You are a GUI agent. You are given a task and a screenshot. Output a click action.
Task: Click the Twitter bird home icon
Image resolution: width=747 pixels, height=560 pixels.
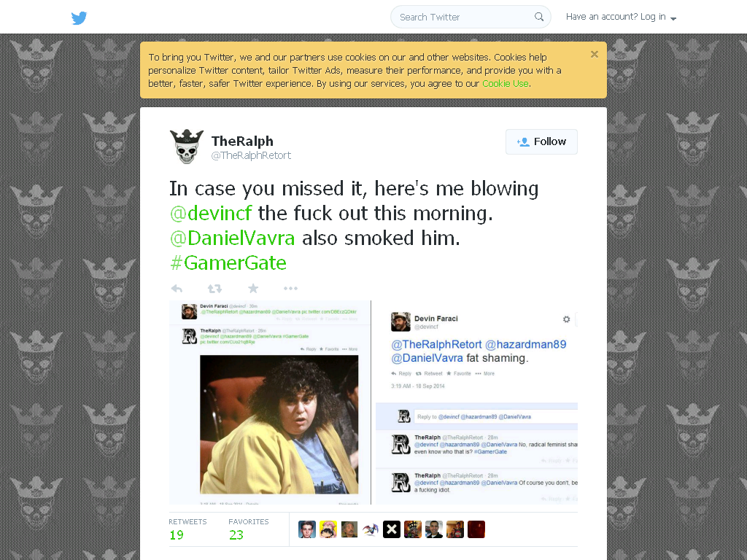click(x=79, y=18)
